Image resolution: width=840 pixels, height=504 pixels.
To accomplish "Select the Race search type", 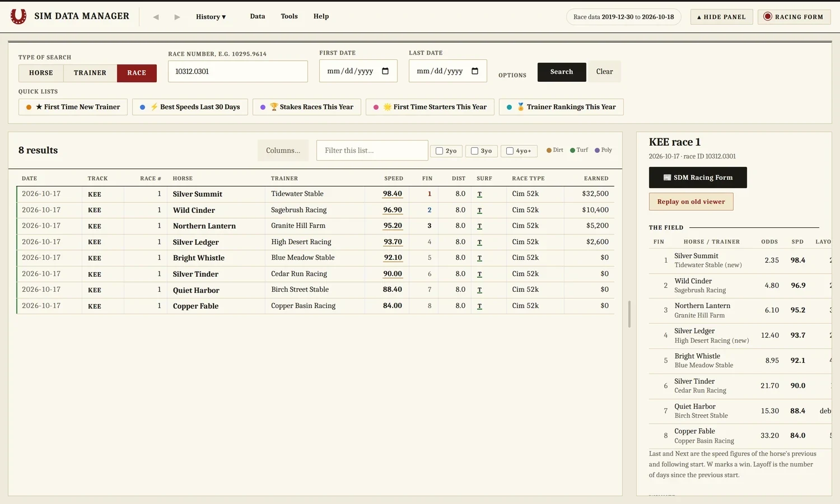I will (x=137, y=73).
